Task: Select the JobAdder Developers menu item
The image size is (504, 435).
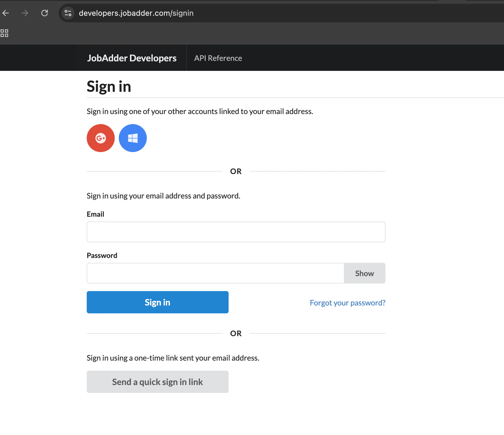Action: [x=132, y=58]
